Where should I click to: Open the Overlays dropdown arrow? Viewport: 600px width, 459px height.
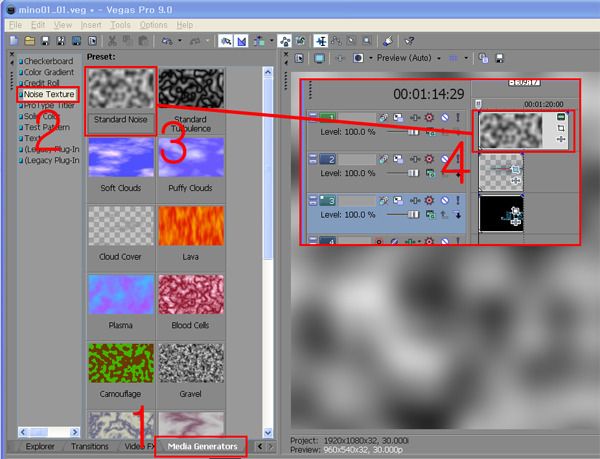pyautogui.click(x=466, y=59)
